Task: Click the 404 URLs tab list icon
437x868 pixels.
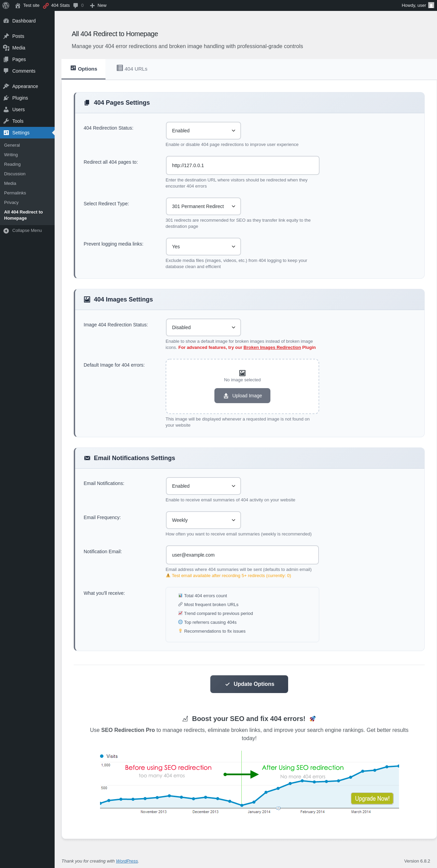Action: (x=120, y=68)
